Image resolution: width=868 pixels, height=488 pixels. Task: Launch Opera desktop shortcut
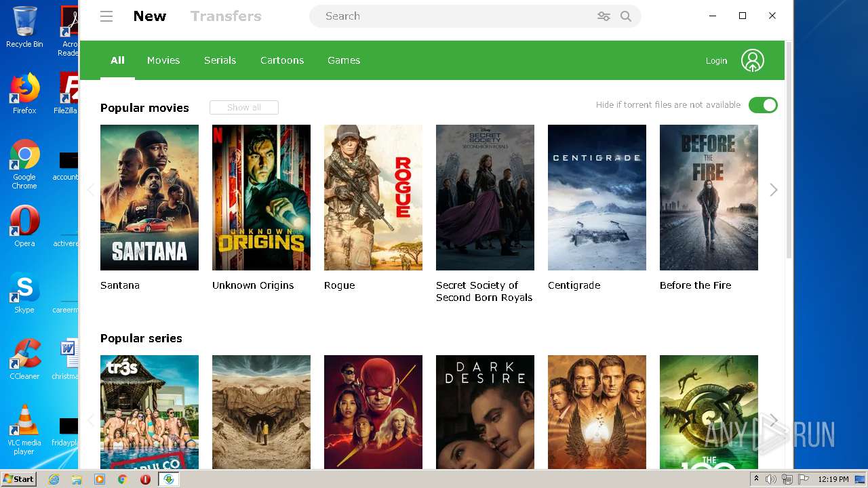coord(24,226)
